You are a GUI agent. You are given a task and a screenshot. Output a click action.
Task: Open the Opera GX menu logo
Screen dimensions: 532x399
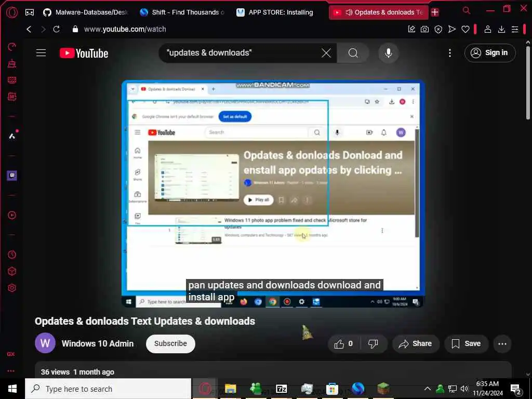click(x=12, y=12)
